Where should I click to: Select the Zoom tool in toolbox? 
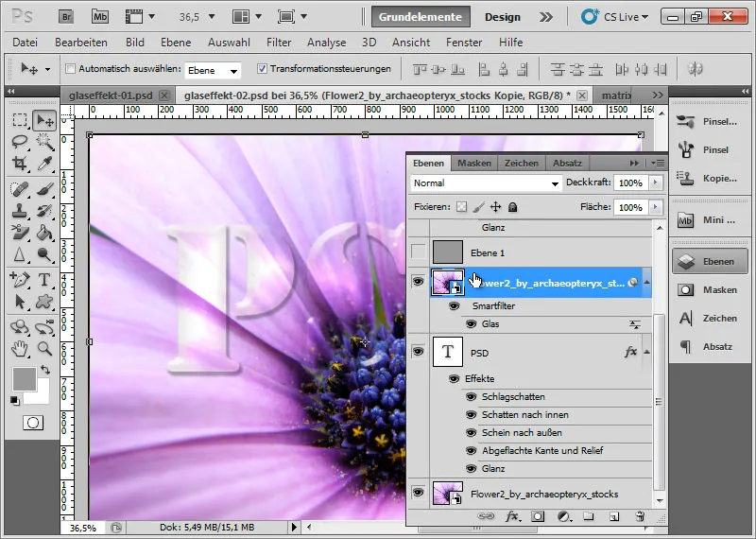click(x=44, y=348)
